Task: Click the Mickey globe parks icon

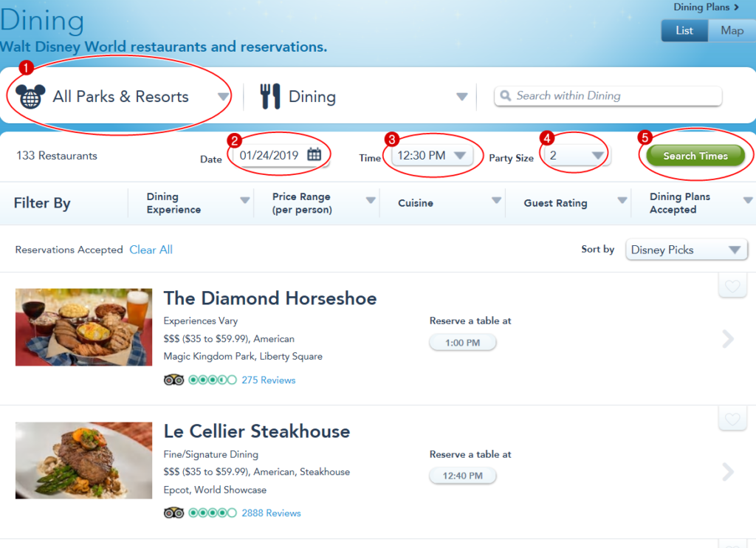Action: tap(30, 97)
